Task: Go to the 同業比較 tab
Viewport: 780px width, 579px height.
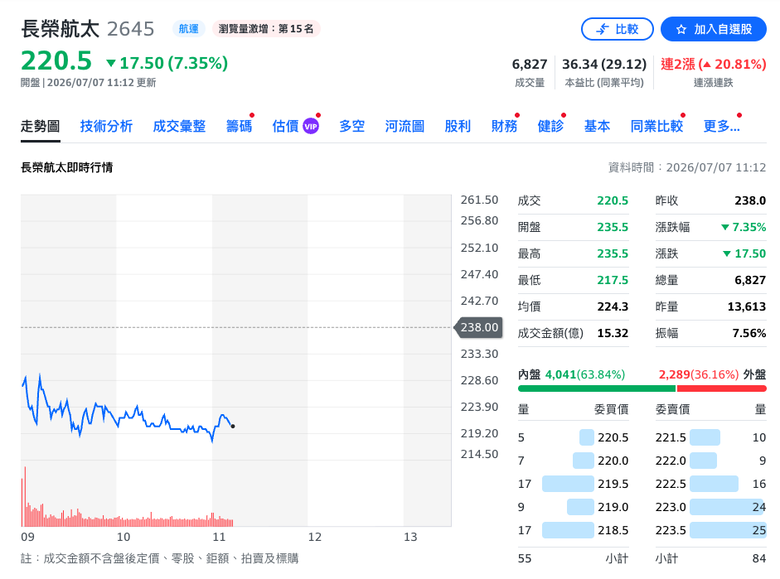Action: click(x=657, y=126)
